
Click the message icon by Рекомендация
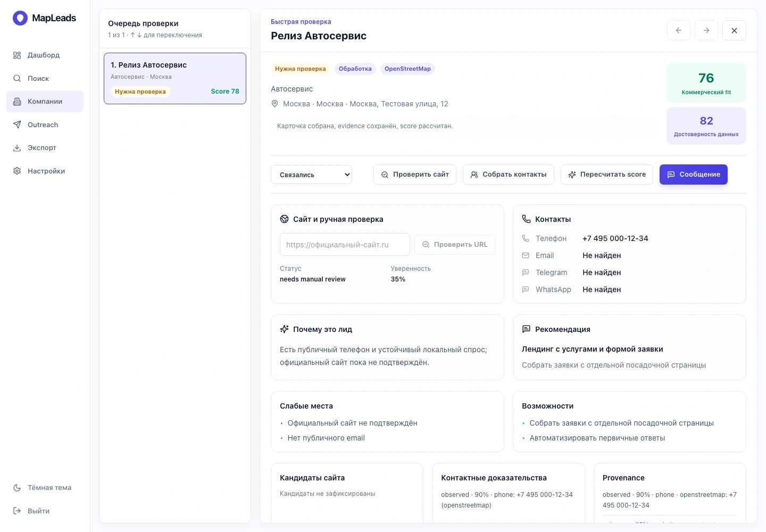pyautogui.click(x=527, y=329)
